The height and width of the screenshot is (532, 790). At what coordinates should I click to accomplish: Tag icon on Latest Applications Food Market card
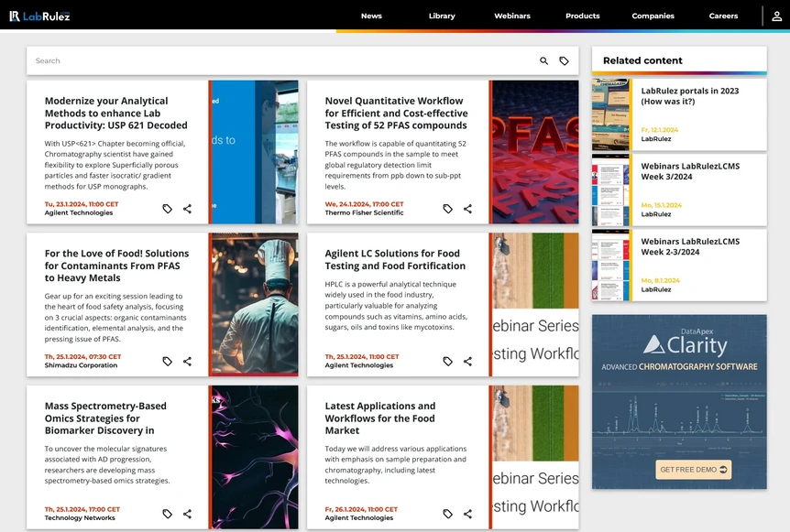(x=447, y=514)
